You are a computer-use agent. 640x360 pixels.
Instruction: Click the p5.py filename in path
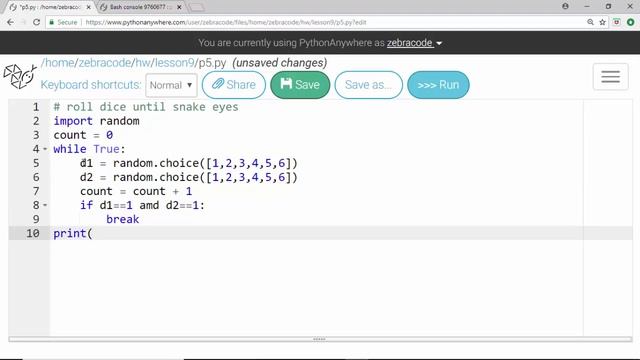(213, 63)
